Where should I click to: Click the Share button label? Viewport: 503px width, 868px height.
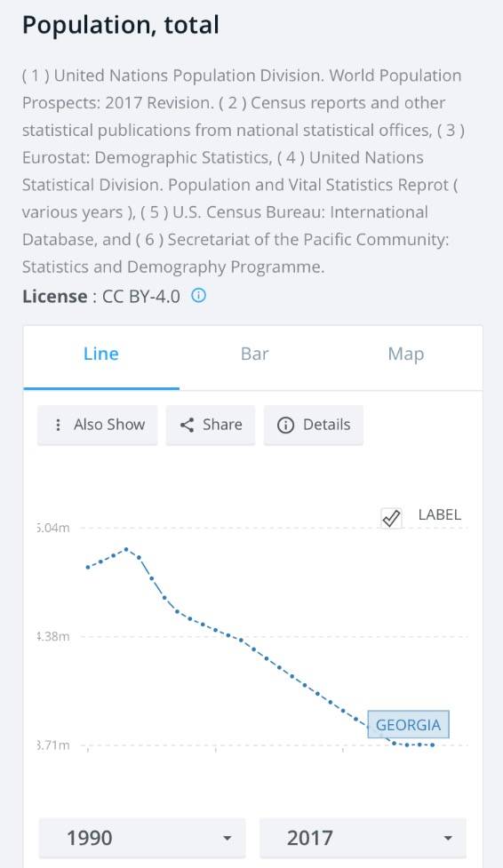(x=222, y=425)
